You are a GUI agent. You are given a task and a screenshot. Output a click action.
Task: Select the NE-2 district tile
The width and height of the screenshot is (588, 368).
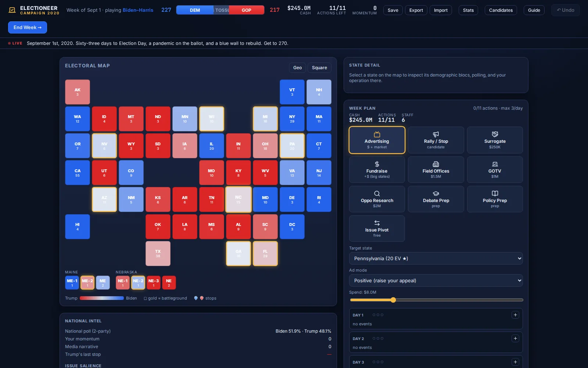[x=138, y=283]
